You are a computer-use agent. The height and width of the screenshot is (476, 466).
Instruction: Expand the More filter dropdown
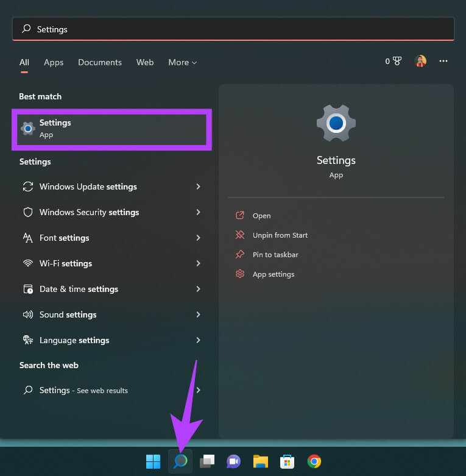coord(183,62)
